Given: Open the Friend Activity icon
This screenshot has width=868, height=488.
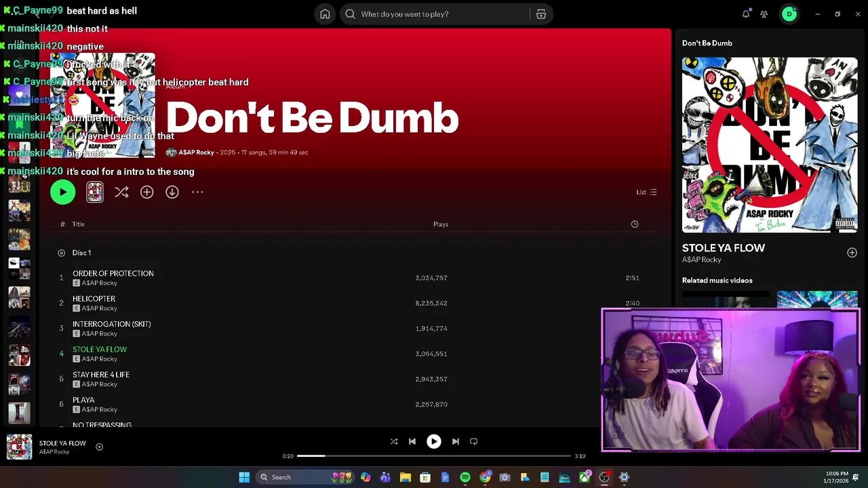Looking at the screenshot, I should tap(764, 14).
